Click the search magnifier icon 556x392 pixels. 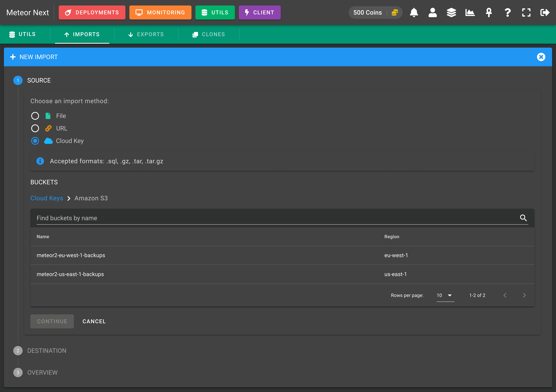point(523,218)
